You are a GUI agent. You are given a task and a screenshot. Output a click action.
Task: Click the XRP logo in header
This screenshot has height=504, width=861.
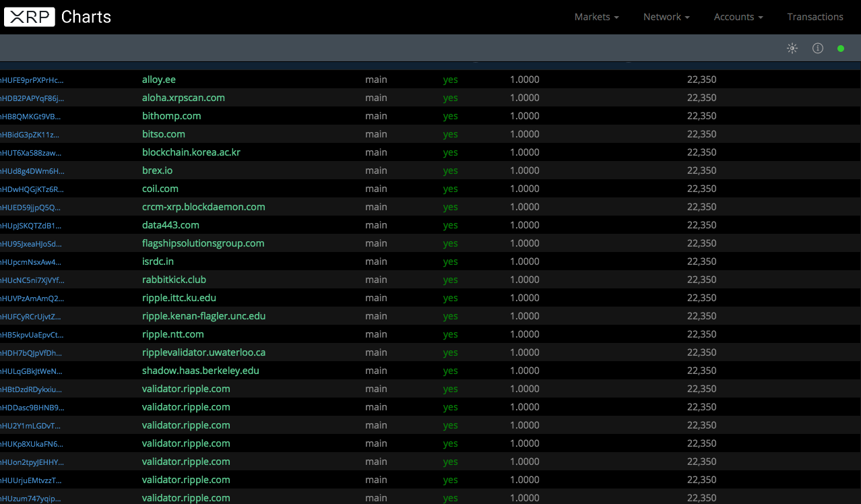coord(29,17)
